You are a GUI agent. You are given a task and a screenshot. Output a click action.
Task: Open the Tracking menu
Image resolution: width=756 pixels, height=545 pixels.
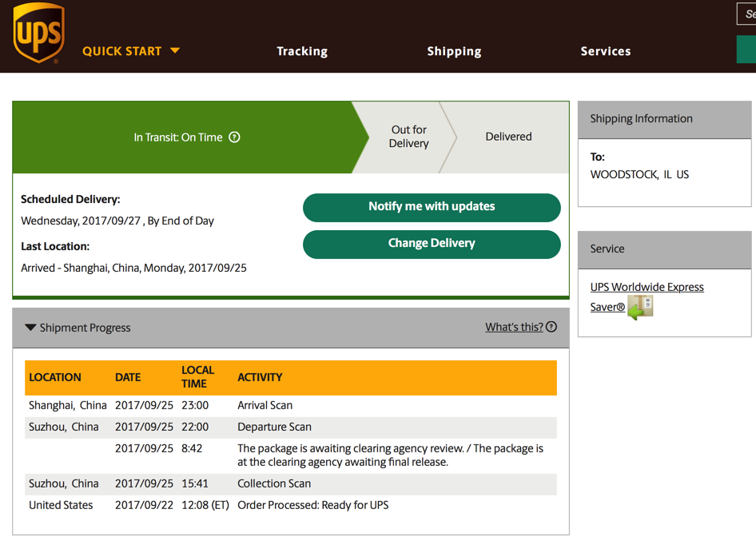(302, 51)
